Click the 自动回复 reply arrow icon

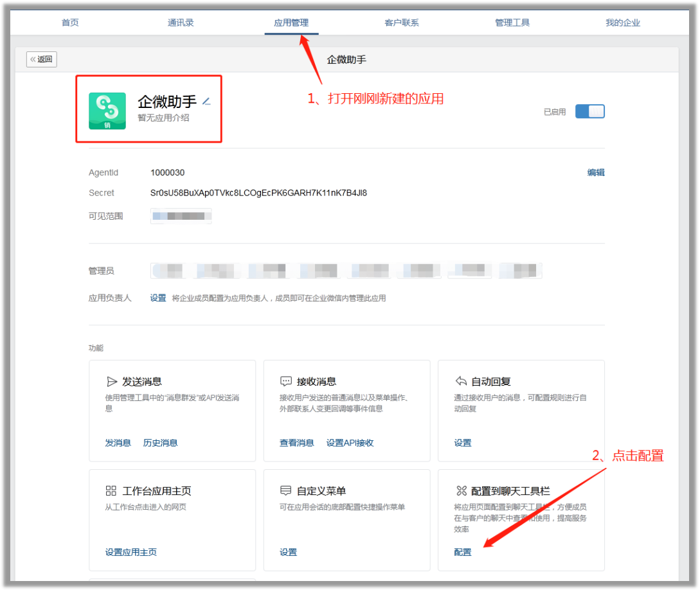point(461,381)
